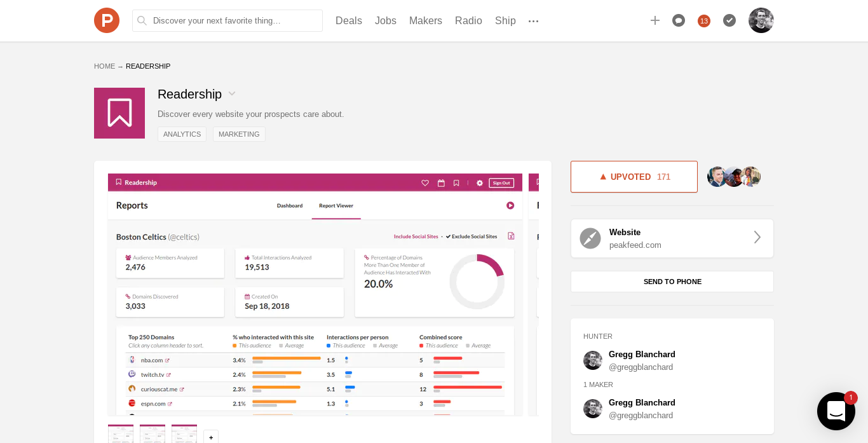This screenshot has width=868, height=443.
Task: Open maker Gregg Blanchard's name link
Action: pos(642,402)
